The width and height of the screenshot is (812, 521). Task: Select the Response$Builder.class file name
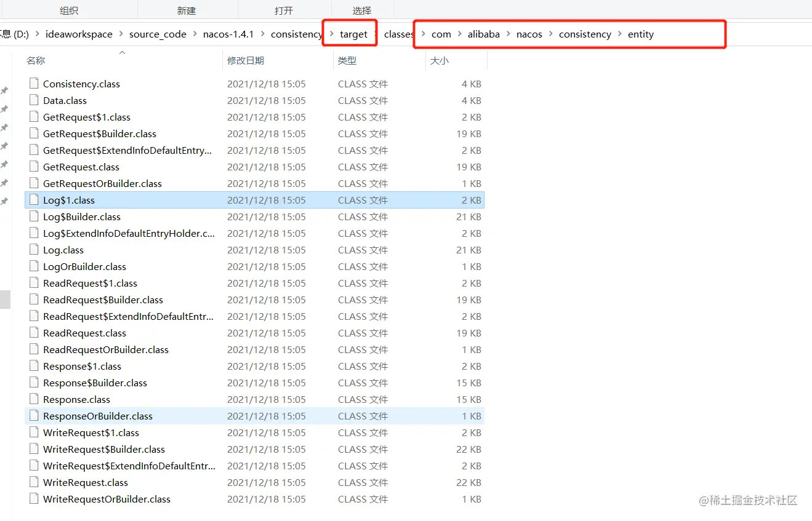coord(95,383)
